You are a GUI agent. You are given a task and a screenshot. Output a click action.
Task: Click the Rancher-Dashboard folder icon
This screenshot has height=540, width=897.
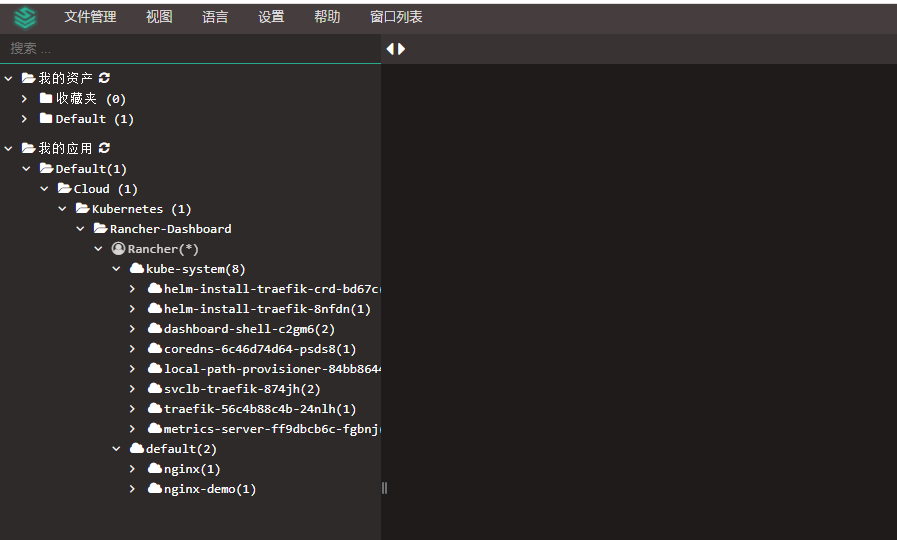(101, 228)
